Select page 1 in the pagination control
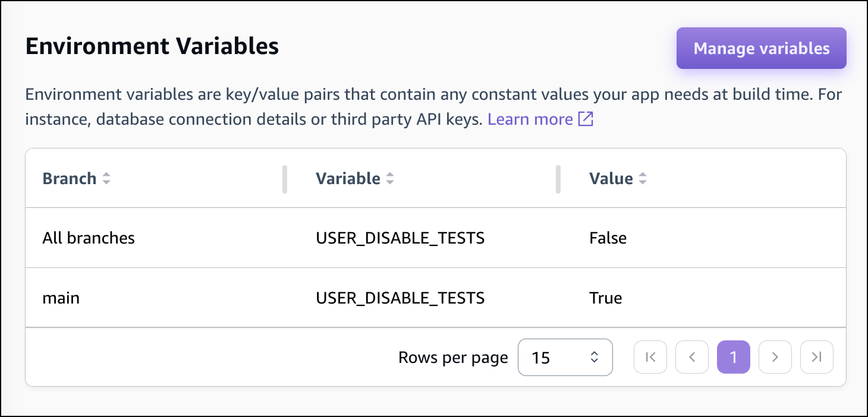The width and height of the screenshot is (868, 417). click(734, 357)
